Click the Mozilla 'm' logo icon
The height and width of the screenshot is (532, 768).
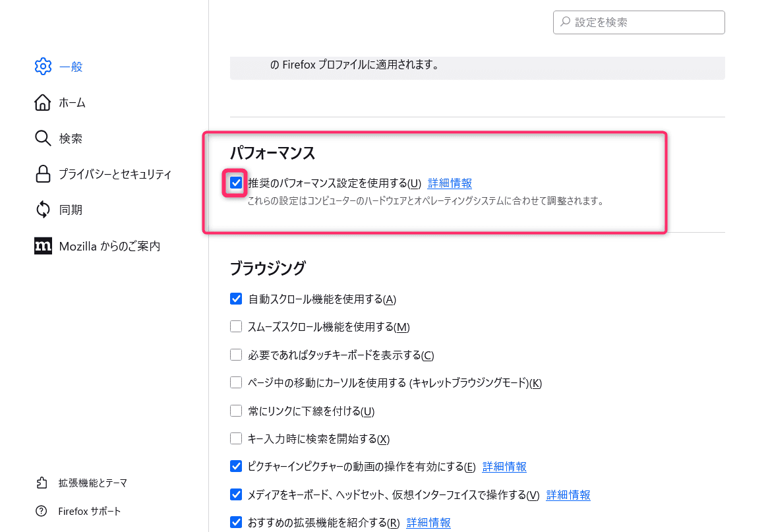click(43, 246)
